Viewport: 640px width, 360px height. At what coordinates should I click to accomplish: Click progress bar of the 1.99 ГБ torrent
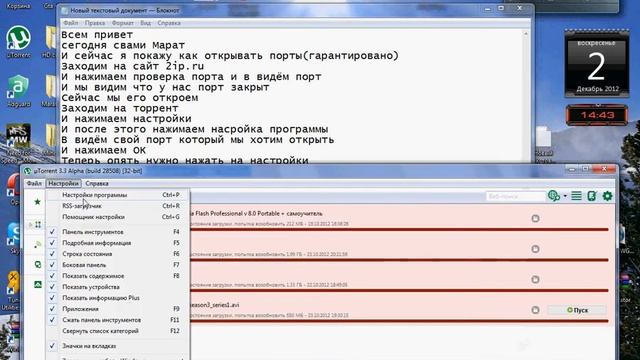point(399,260)
